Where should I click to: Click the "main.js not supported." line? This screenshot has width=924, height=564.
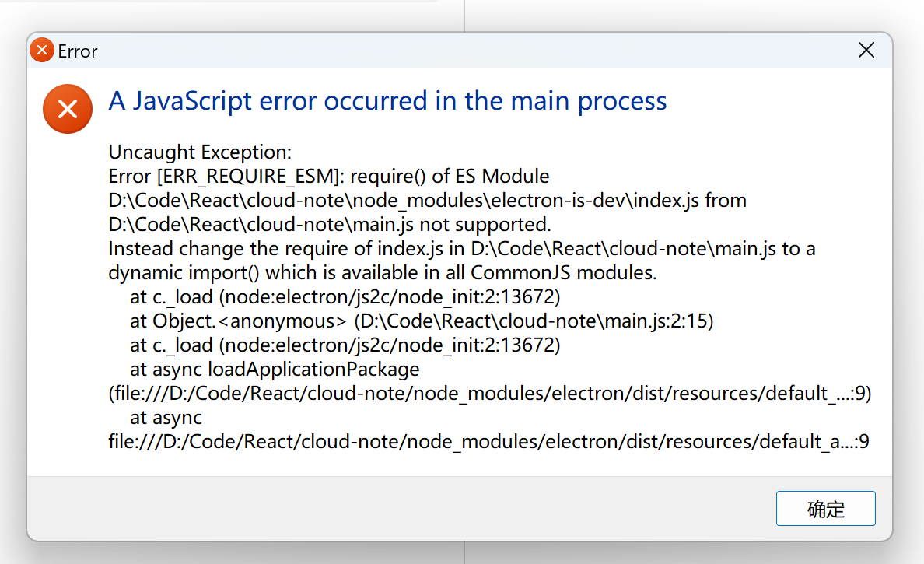pyautogui.click(x=330, y=225)
